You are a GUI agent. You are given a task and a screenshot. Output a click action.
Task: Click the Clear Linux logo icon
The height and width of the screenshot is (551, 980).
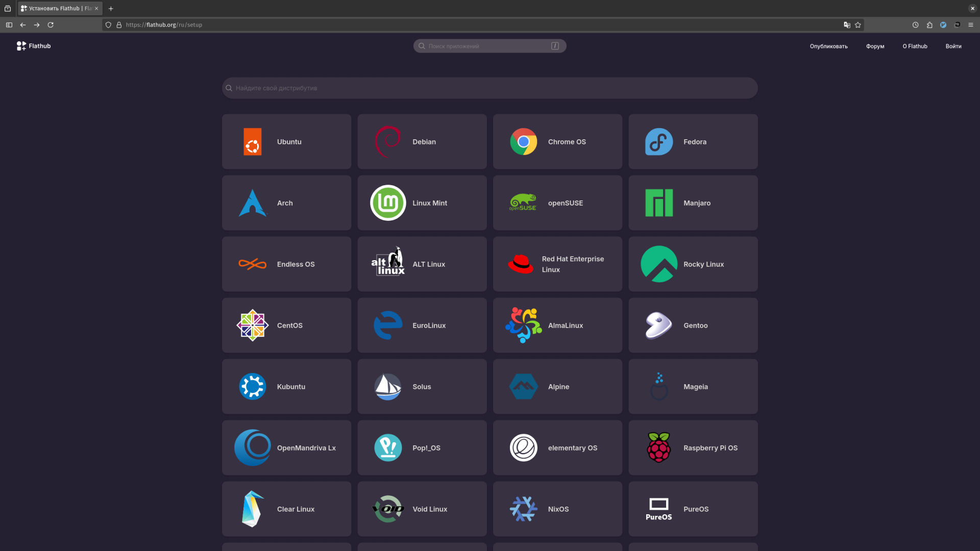coord(253,509)
